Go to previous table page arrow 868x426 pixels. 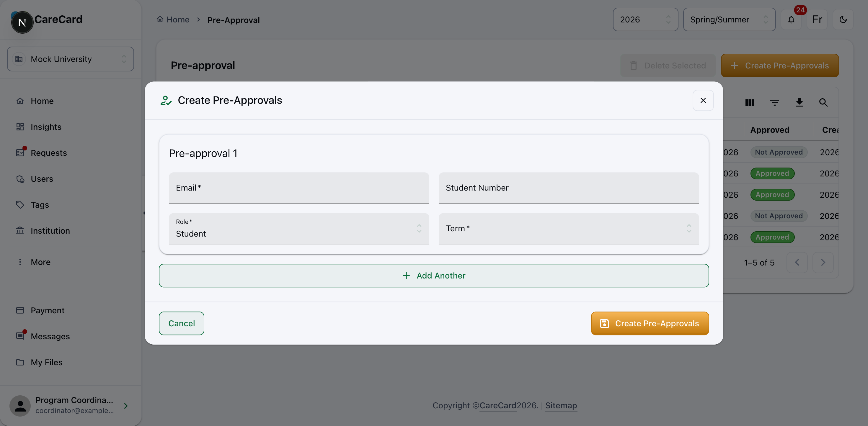click(797, 262)
